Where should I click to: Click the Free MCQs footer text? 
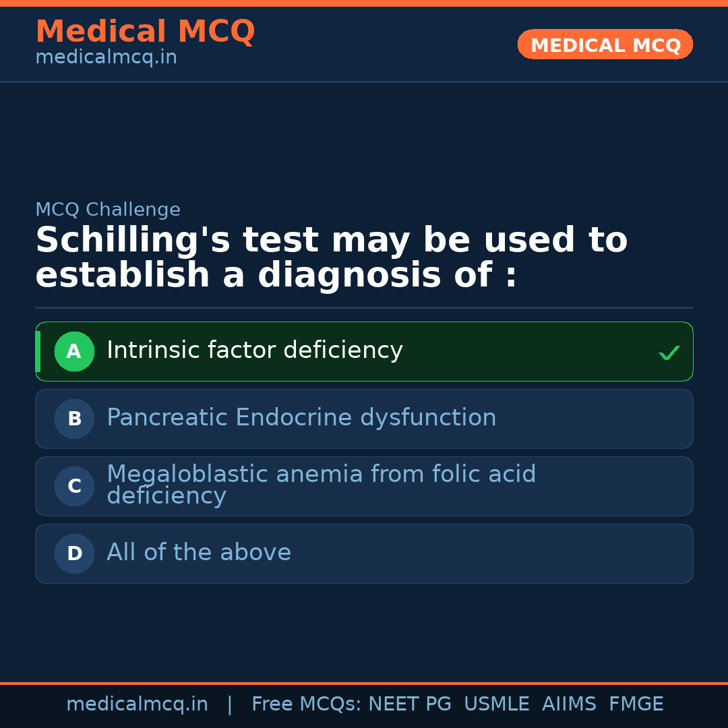pyautogui.click(x=306, y=704)
